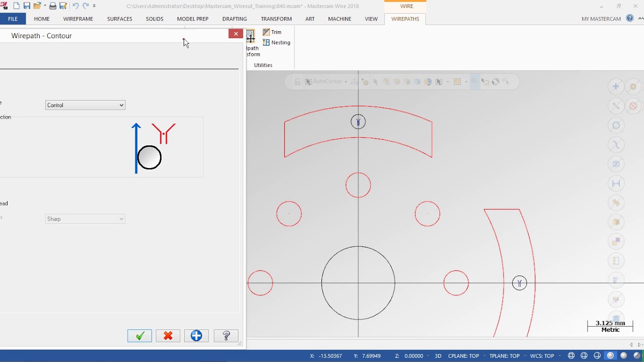Open the window selection method icon
This screenshot has width=644, height=362.
pos(457,82)
